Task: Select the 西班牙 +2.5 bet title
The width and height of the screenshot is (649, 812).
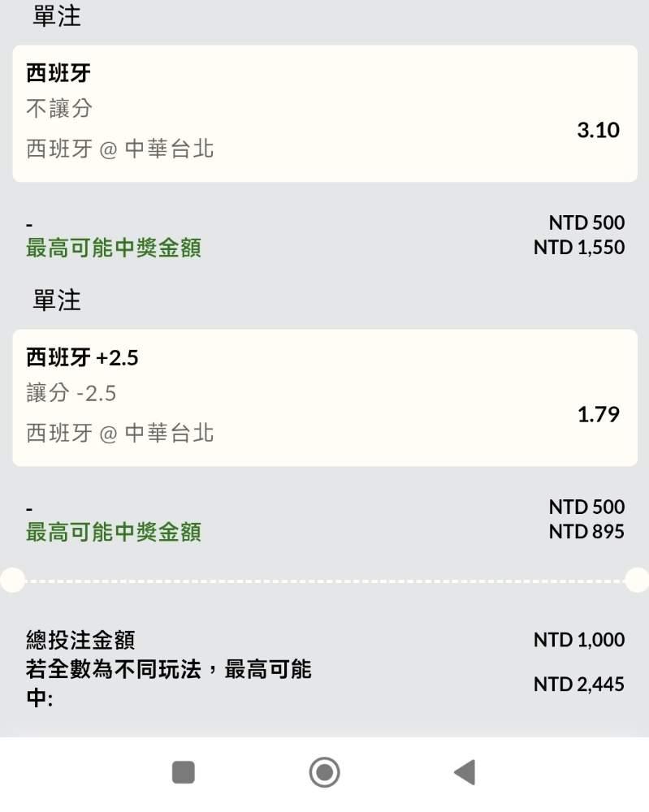Action: coord(82,357)
